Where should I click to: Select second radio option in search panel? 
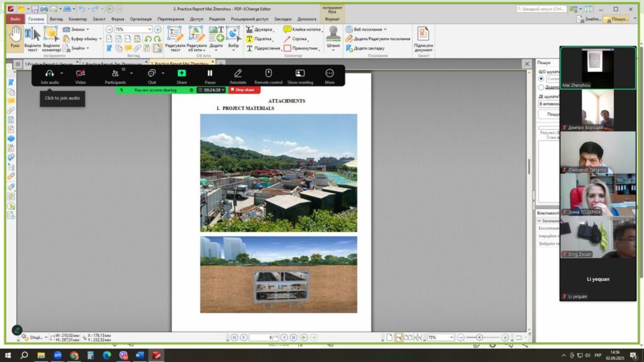(x=541, y=87)
